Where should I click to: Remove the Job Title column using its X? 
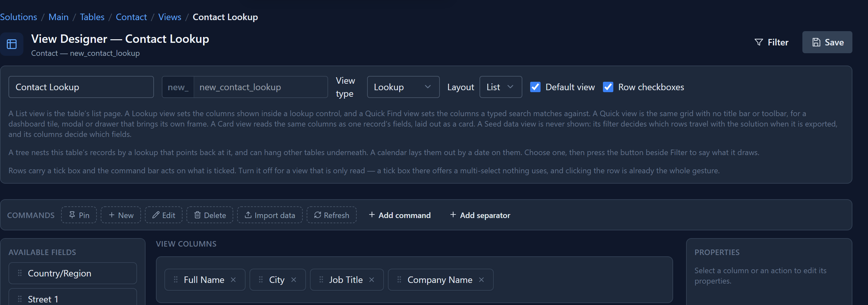click(372, 280)
